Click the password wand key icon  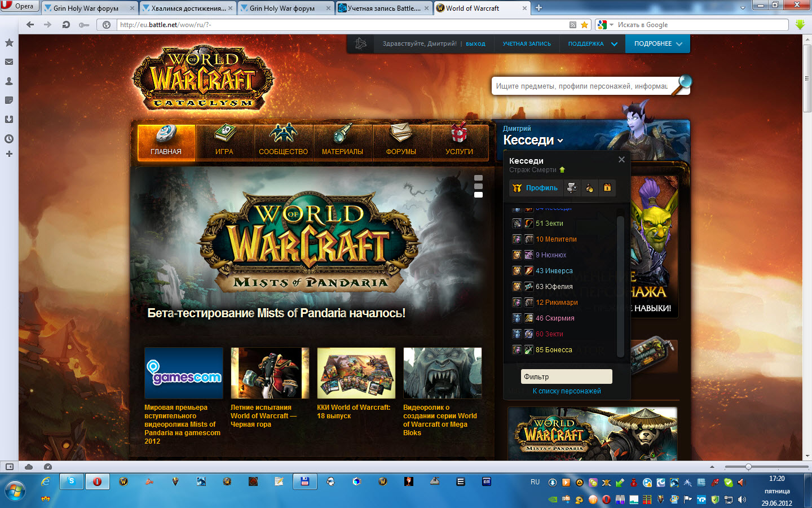pyautogui.click(x=84, y=25)
